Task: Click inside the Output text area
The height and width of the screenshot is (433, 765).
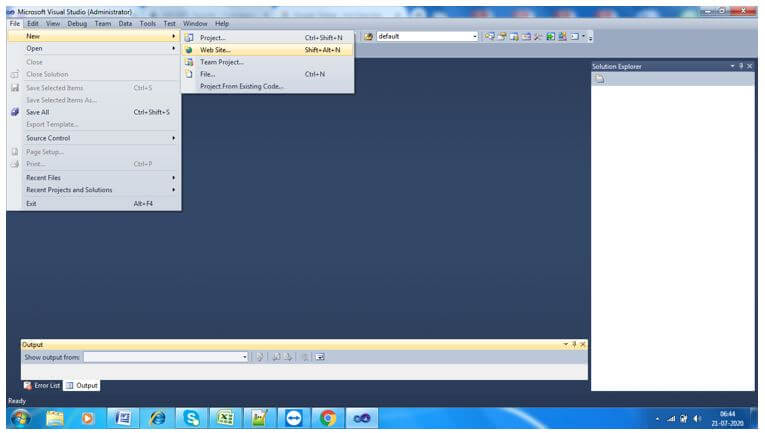Action: 304,372
